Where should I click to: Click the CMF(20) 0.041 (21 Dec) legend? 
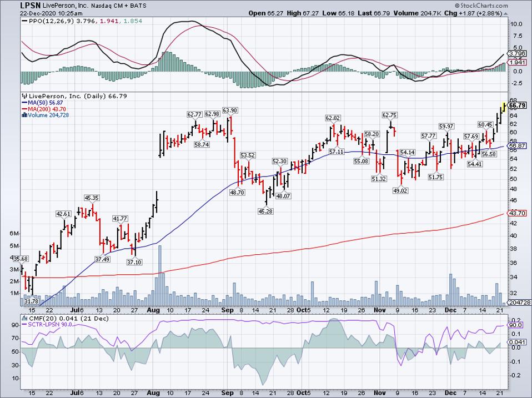[69, 319]
